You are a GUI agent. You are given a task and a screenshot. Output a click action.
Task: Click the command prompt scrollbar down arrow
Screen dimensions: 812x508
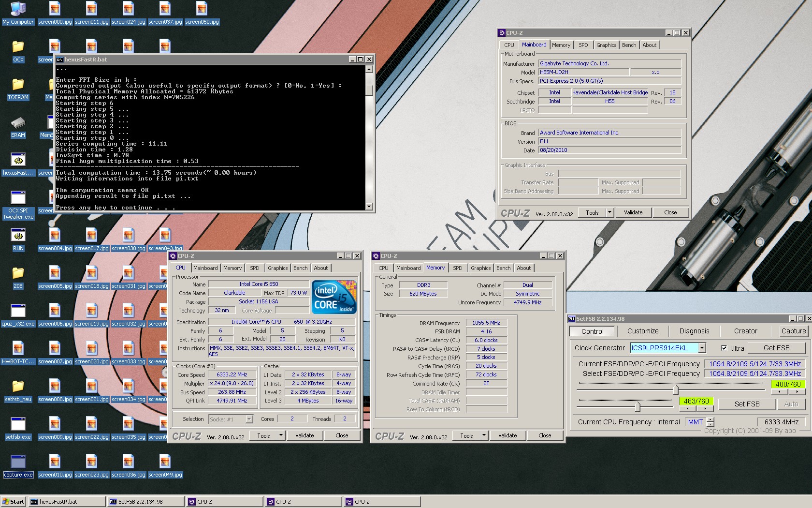[x=369, y=207]
